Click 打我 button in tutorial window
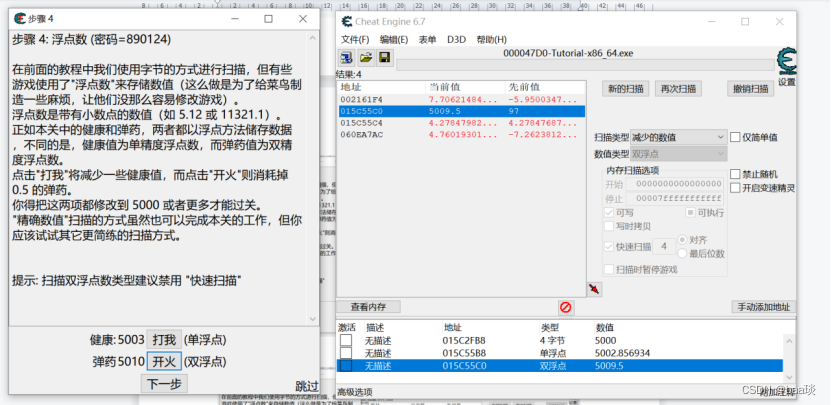Screen dimensions: 831x405 pos(164,340)
